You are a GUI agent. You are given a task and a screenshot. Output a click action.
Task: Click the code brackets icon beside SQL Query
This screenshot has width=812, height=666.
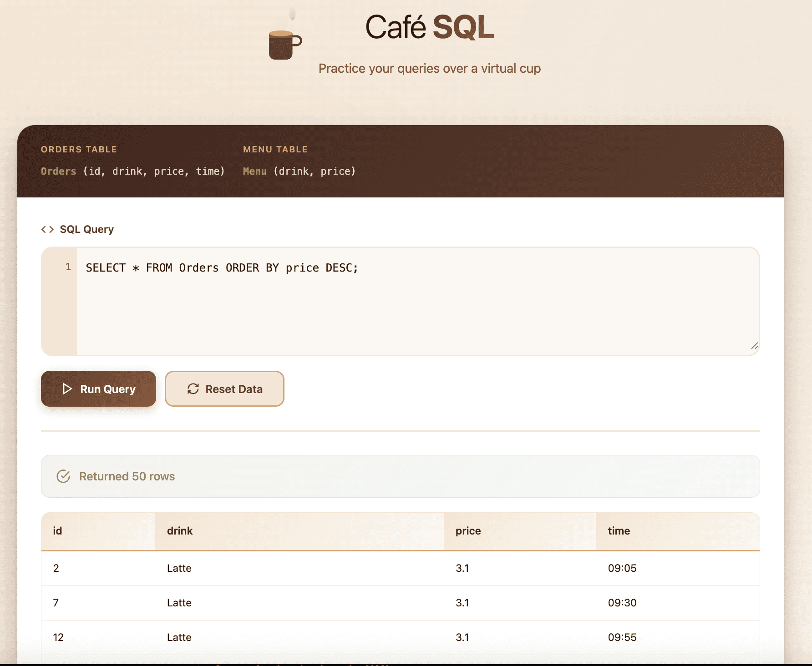click(x=47, y=229)
